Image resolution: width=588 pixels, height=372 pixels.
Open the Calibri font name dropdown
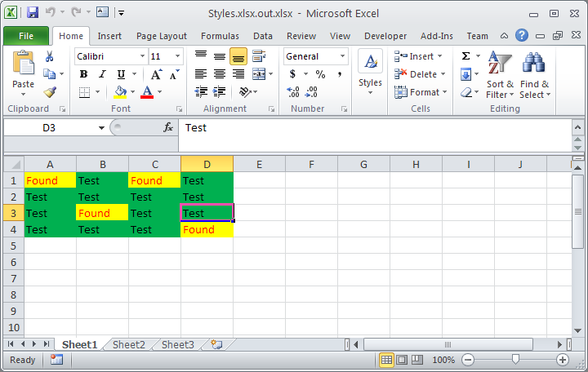[x=142, y=56]
